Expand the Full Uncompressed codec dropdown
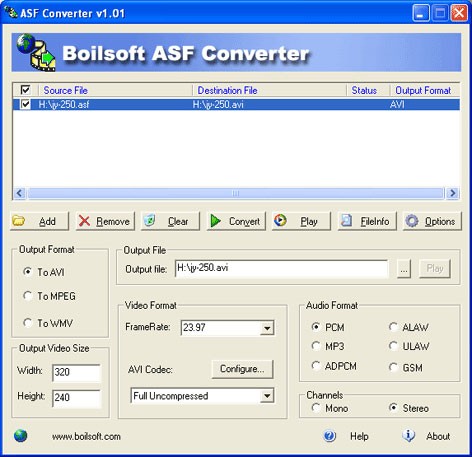The width and height of the screenshot is (472, 457). (x=267, y=396)
